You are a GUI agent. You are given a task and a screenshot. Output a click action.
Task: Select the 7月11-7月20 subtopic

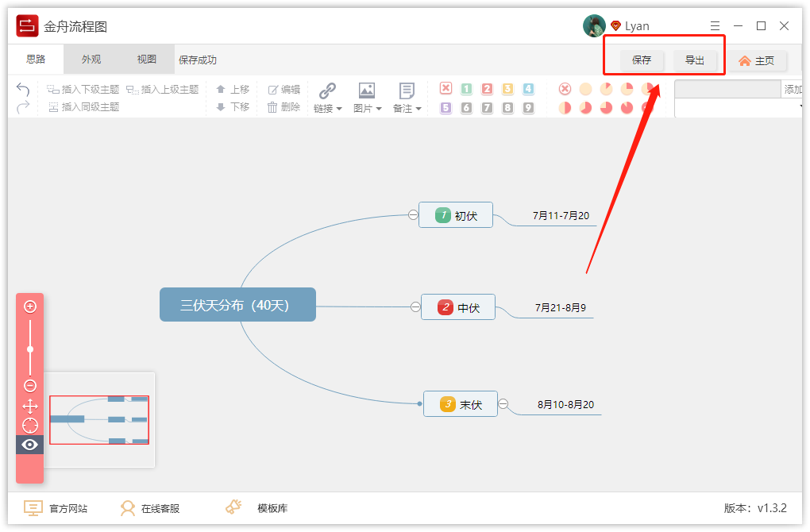pos(561,216)
